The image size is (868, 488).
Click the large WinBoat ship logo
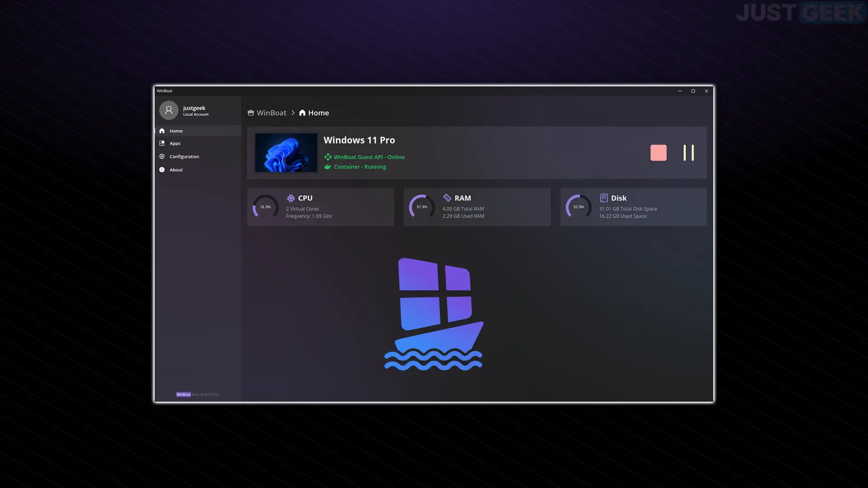[x=434, y=314]
